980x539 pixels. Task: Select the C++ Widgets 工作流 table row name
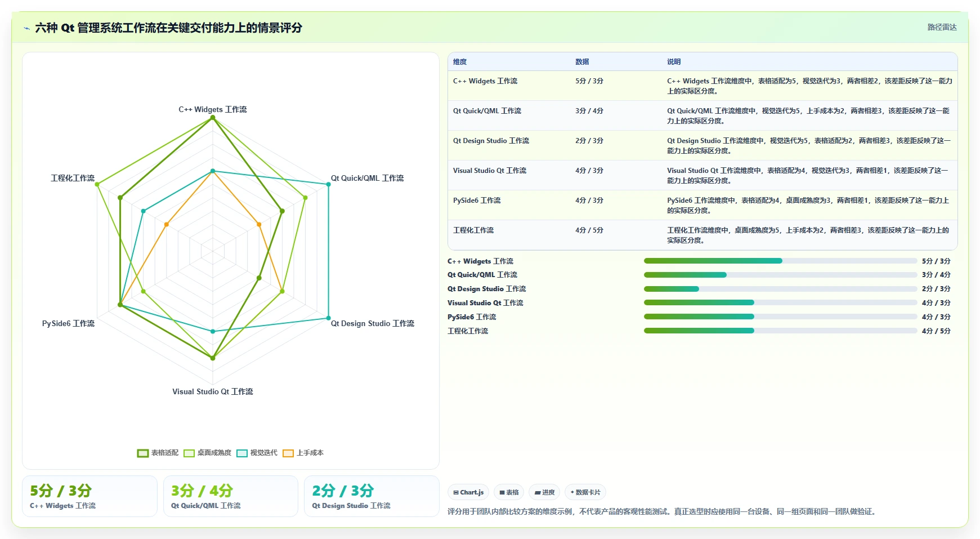(485, 81)
